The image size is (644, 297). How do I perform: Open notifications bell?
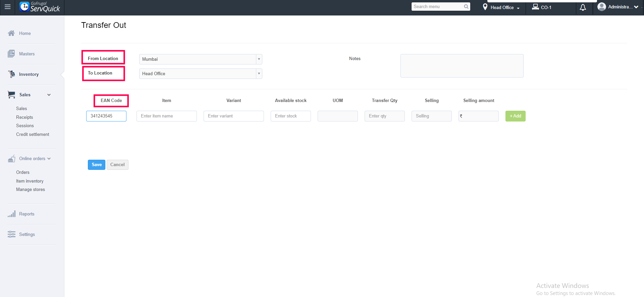coord(583,7)
